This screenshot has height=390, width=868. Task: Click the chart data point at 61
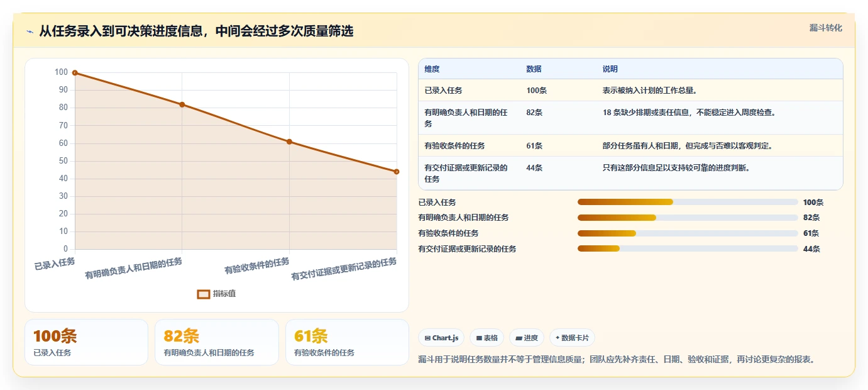(x=289, y=142)
